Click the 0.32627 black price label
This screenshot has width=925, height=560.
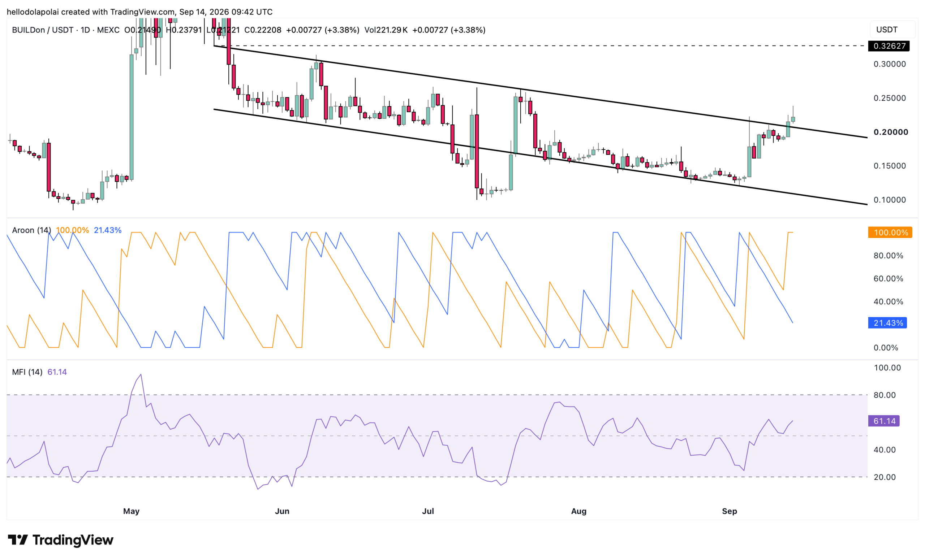pos(889,46)
